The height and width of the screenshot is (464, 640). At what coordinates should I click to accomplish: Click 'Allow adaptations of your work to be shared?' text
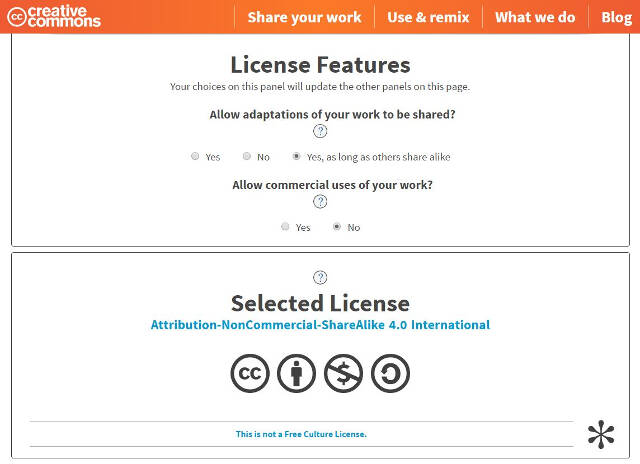pyautogui.click(x=332, y=115)
